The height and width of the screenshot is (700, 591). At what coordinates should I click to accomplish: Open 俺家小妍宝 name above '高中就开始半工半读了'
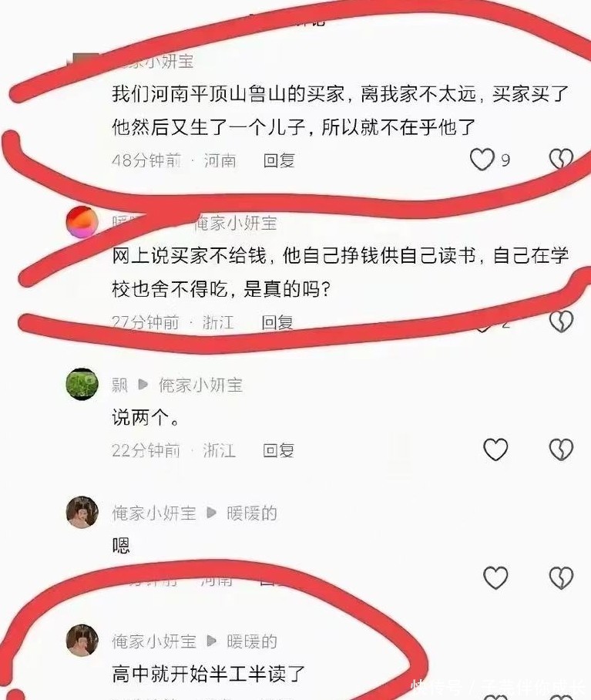[154, 641]
